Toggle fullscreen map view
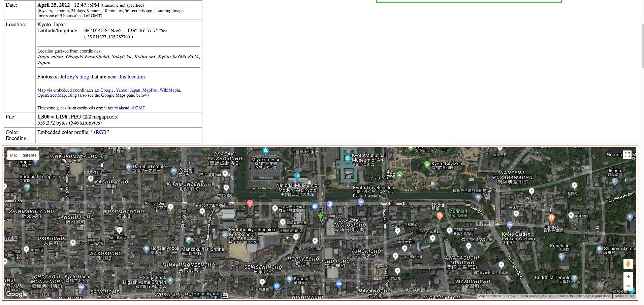 click(627, 155)
